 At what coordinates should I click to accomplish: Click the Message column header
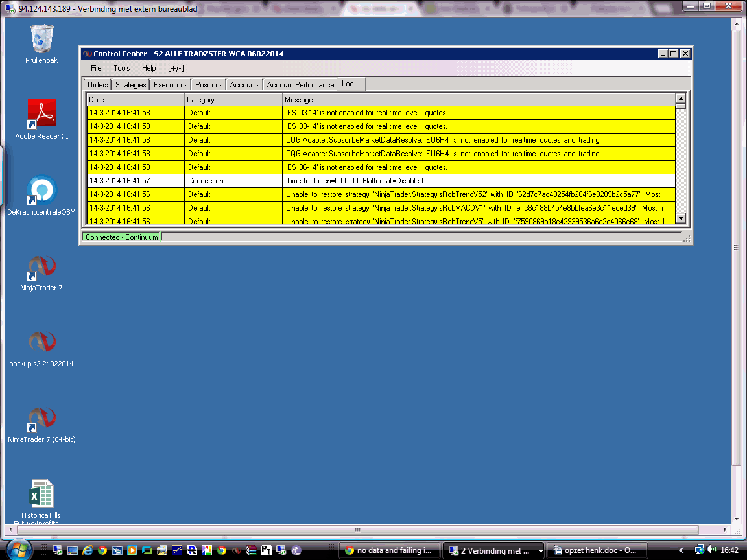pos(479,100)
